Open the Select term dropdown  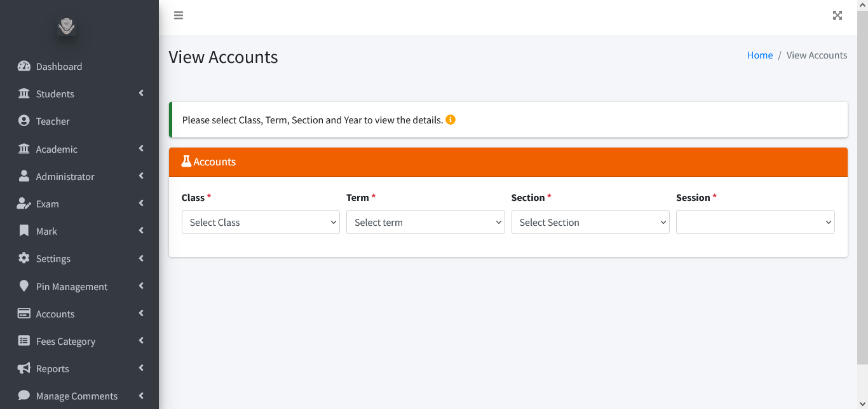pyautogui.click(x=426, y=222)
